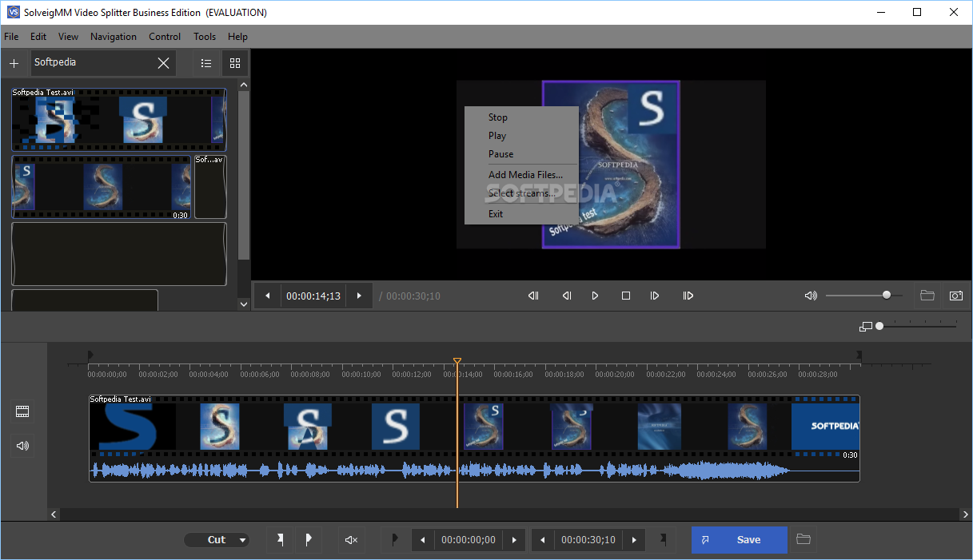Open the File menu
This screenshot has height=560, width=973.
point(11,37)
